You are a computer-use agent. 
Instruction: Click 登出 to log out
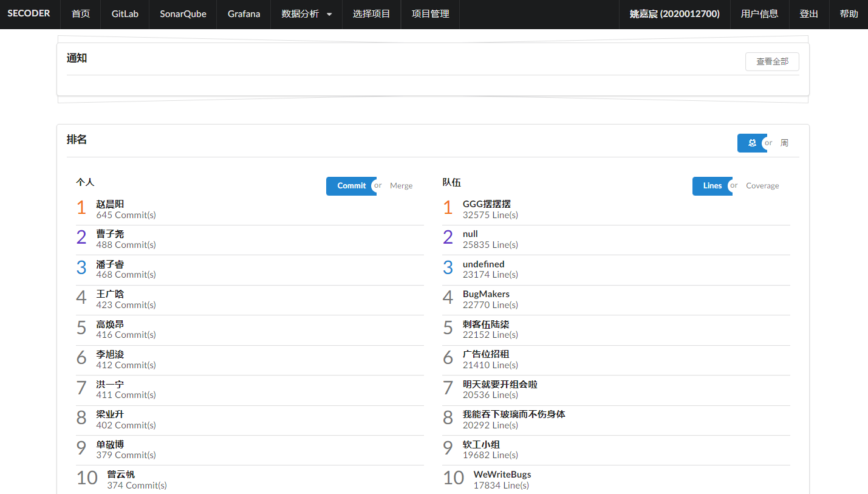pyautogui.click(x=808, y=14)
